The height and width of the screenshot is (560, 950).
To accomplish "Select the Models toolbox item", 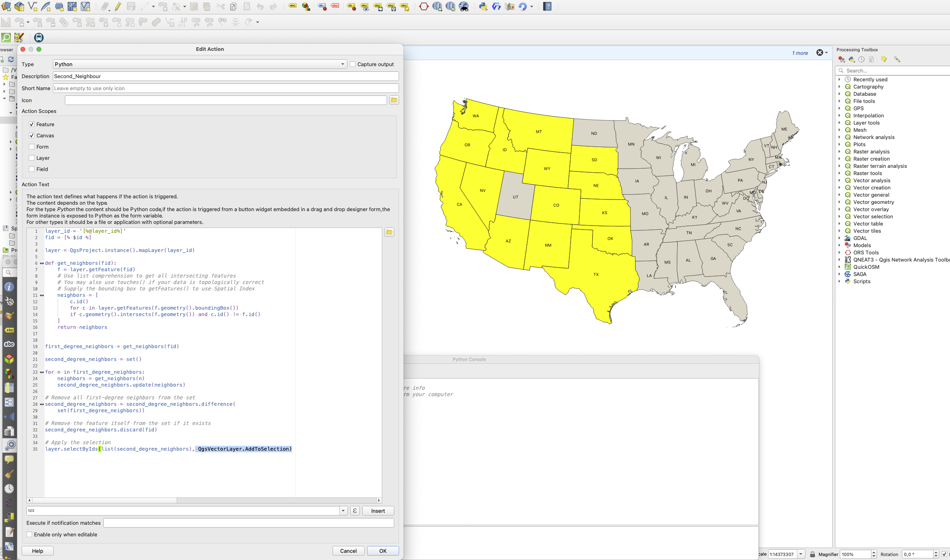I will click(862, 246).
